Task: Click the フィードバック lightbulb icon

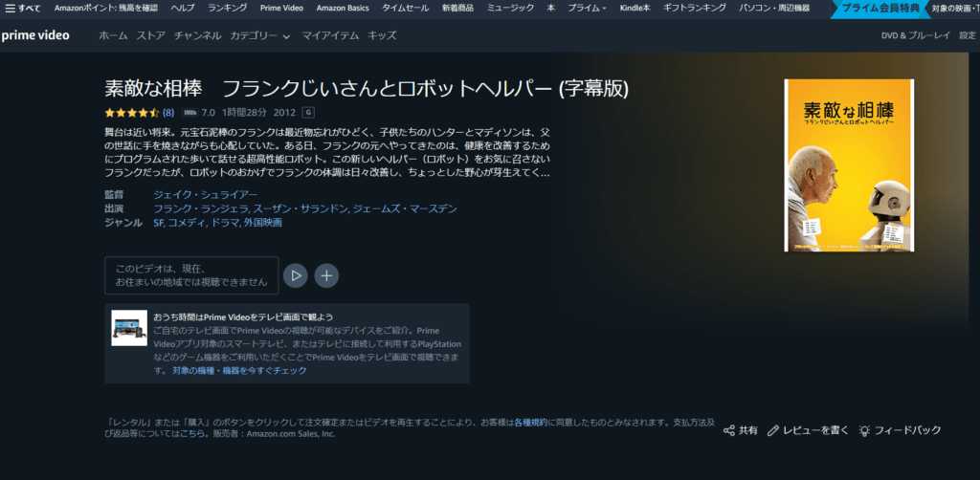Action: click(x=864, y=431)
